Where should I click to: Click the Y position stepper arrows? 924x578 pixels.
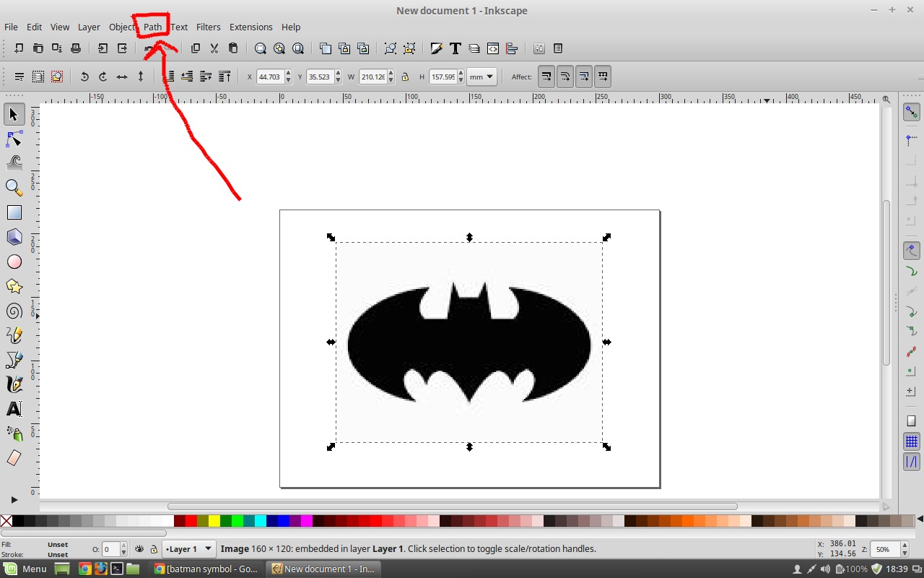338,77
